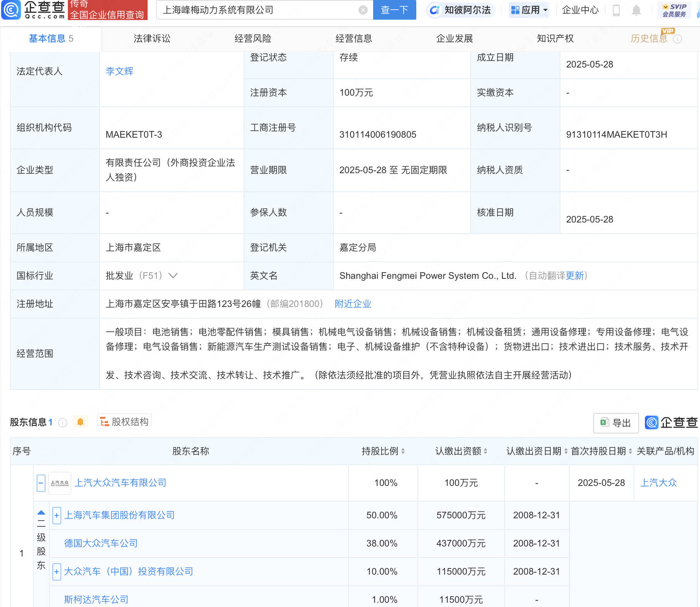Open 上汽大众汽车有限公司 shareholder link
700x607 pixels.
point(120,483)
